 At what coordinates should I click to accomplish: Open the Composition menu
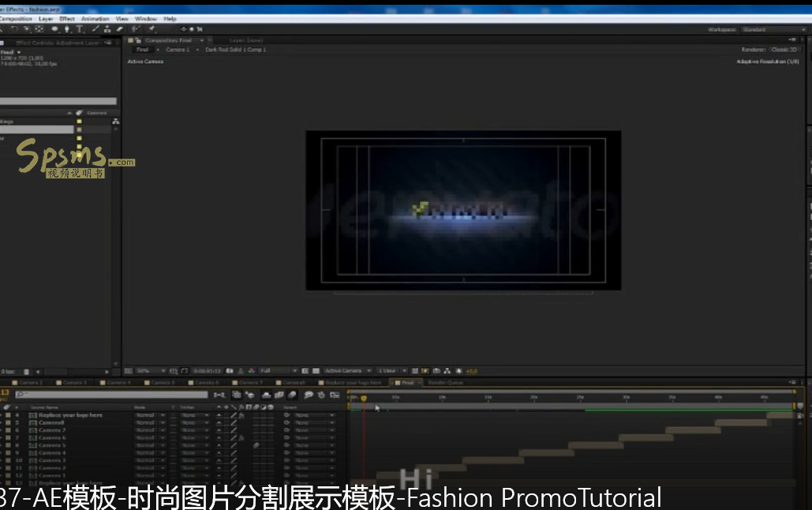pos(16,19)
